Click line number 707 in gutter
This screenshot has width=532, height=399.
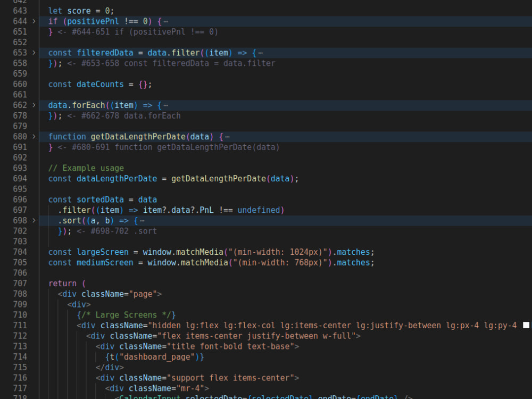pyautogui.click(x=20, y=284)
